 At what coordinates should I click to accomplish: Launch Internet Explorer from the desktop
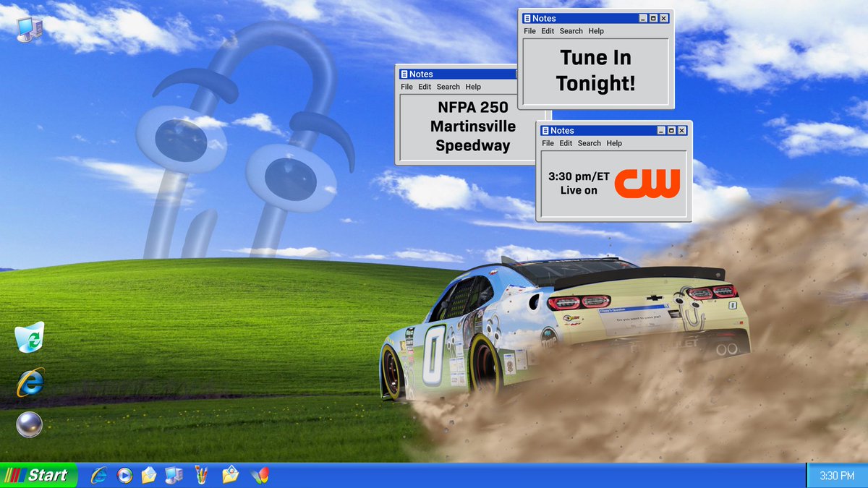(30, 382)
